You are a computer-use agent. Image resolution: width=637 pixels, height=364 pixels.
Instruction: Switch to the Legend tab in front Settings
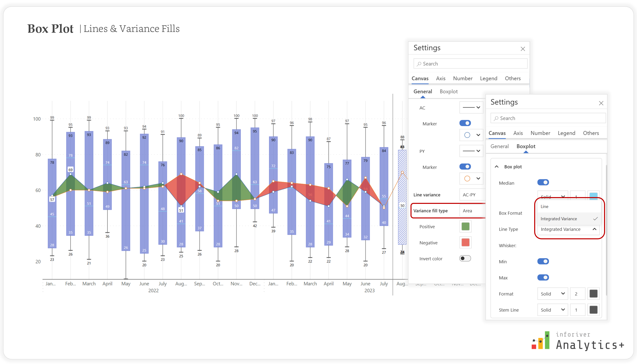point(566,133)
